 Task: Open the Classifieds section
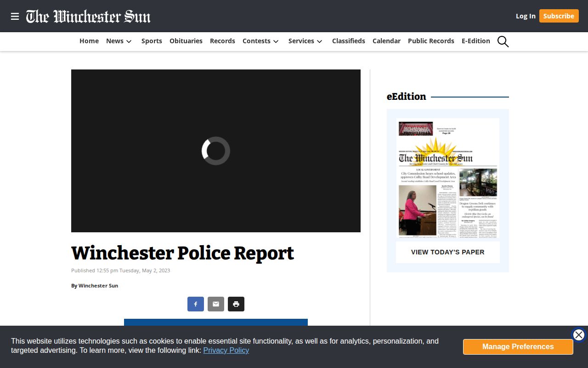(349, 41)
